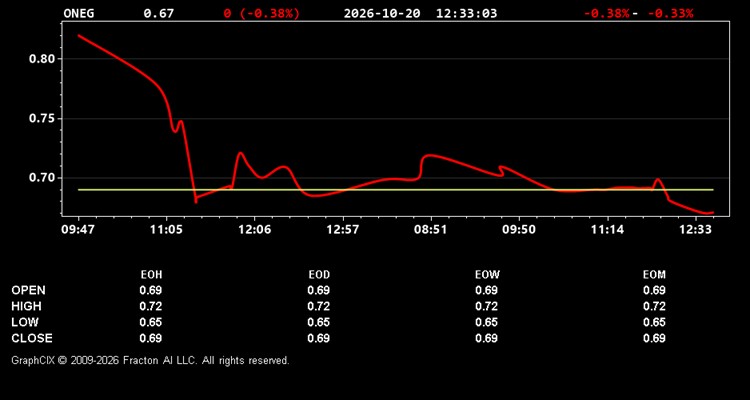Click the EOD LOW value 0.65
The width and height of the screenshot is (750, 400).
click(x=319, y=322)
